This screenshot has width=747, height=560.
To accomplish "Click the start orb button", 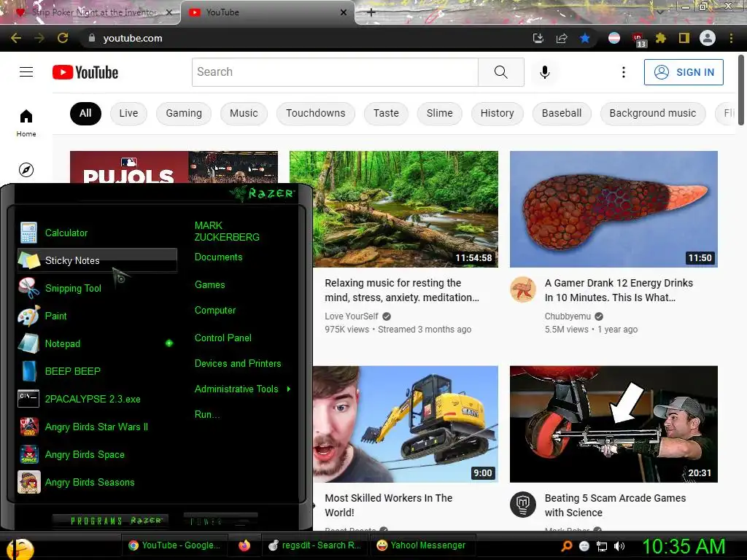I will coord(20,549).
